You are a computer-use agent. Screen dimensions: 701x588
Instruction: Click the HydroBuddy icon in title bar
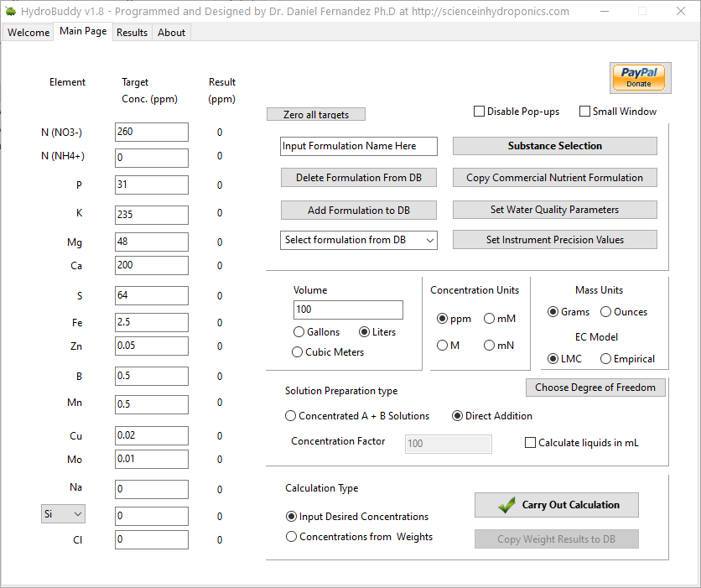pyautogui.click(x=10, y=12)
